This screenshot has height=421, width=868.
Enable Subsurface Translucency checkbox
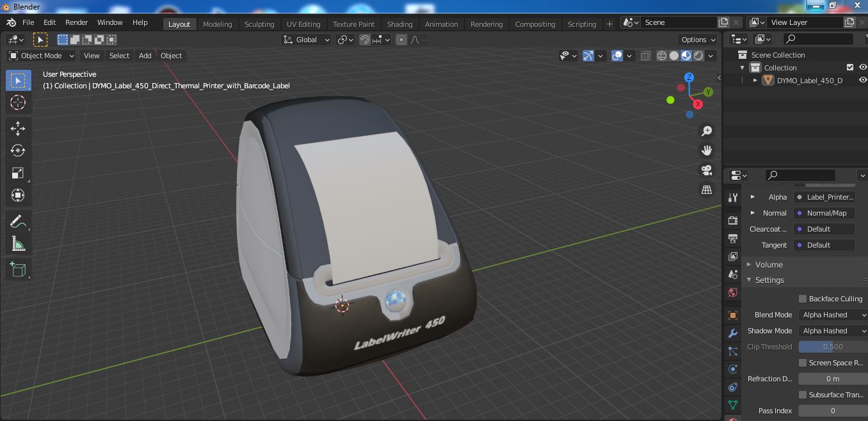click(x=803, y=395)
